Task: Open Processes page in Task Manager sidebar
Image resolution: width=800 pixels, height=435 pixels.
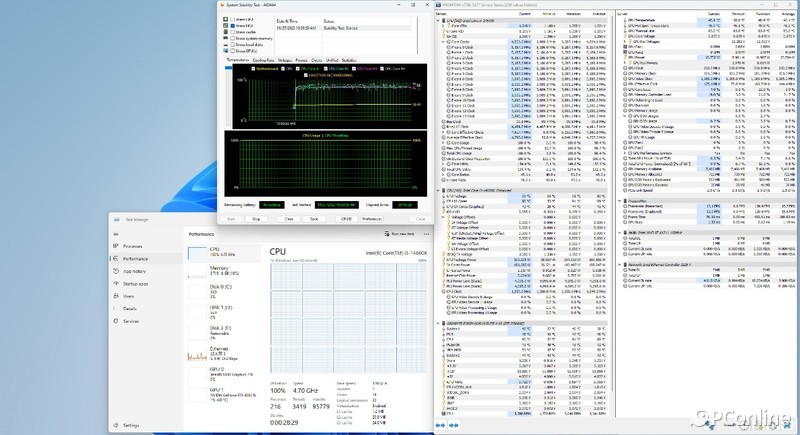Action: [x=131, y=245]
